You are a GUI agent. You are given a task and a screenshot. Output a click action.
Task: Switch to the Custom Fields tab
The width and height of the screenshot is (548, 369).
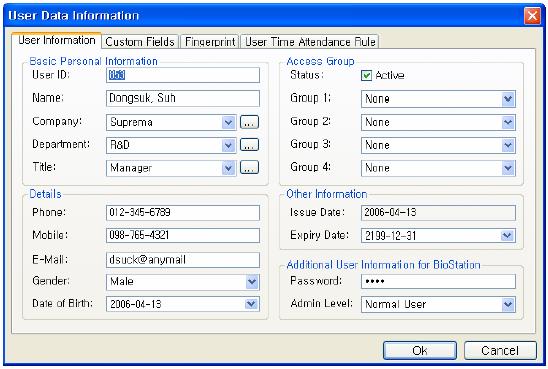pyautogui.click(x=140, y=42)
